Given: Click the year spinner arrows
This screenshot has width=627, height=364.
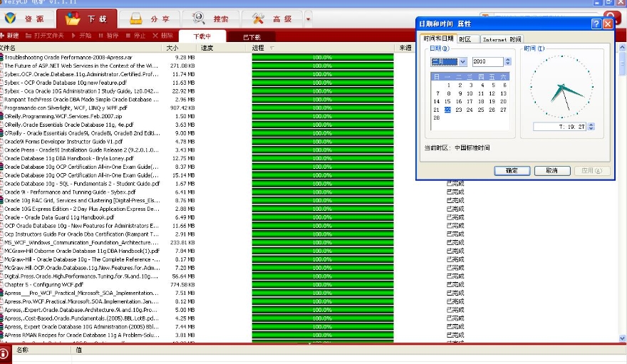Looking at the screenshot, I should [x=507, y=61].
